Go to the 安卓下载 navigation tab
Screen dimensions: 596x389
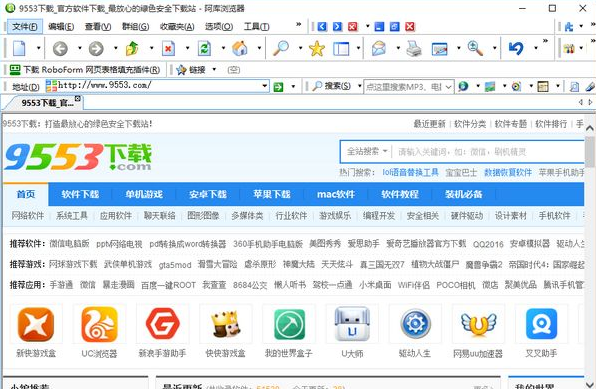point(208,194)
